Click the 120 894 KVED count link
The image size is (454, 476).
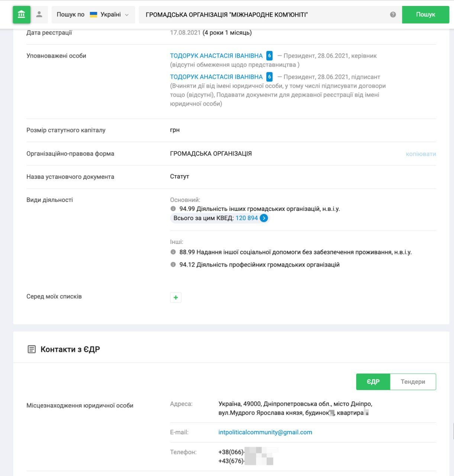247,218
